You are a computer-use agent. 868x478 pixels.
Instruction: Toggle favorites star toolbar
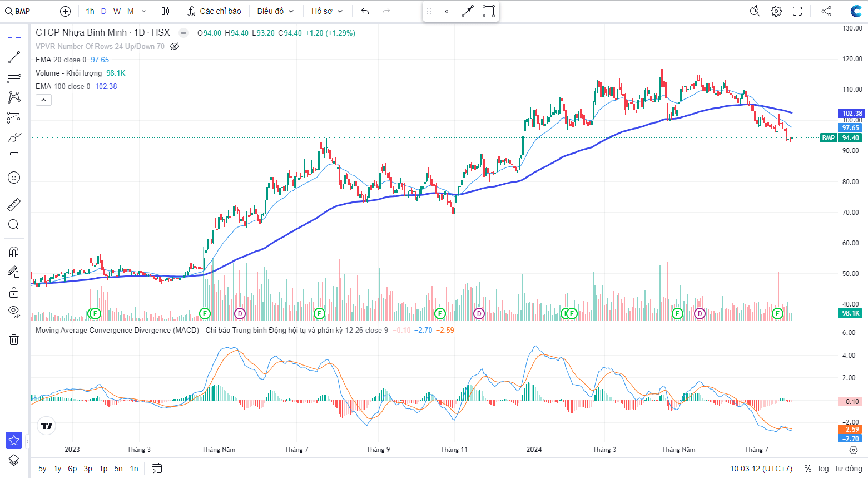pyautogui.click(x=14, y=440)
